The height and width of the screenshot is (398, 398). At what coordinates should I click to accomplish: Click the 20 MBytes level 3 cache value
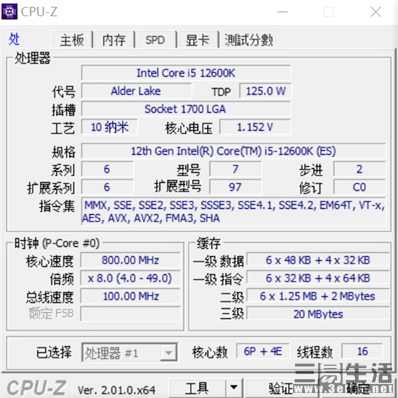318,314
